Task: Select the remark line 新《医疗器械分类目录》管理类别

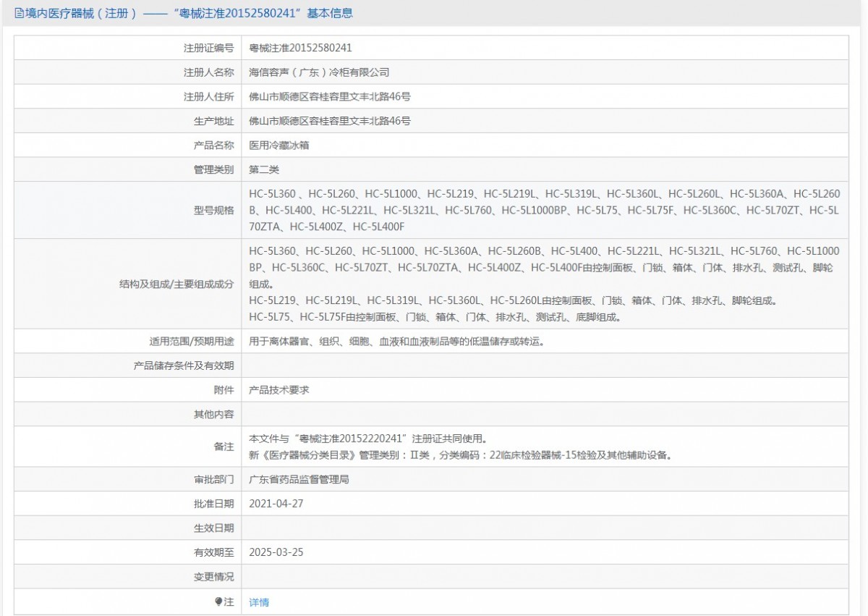Action: (x=461, y=455)
